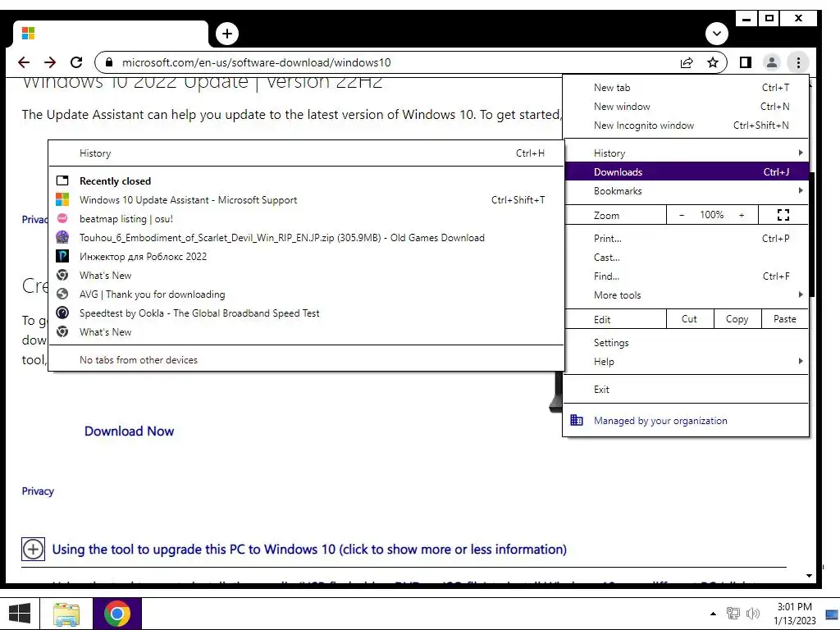The height and width of the screenshot is (630, 840).
Task: Open a new tab with the plus button
Action: click(x=227, y=34)
